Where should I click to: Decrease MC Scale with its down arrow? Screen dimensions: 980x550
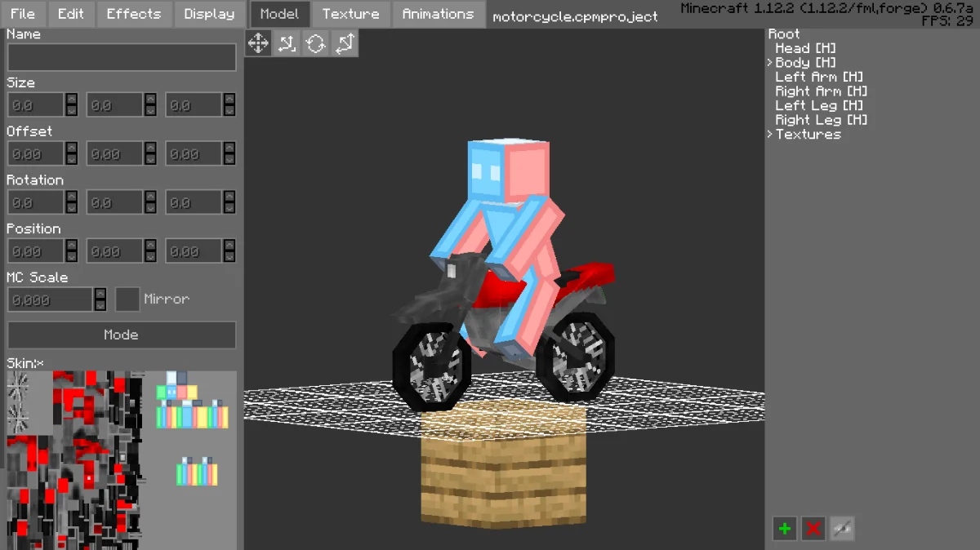[100, 305]
